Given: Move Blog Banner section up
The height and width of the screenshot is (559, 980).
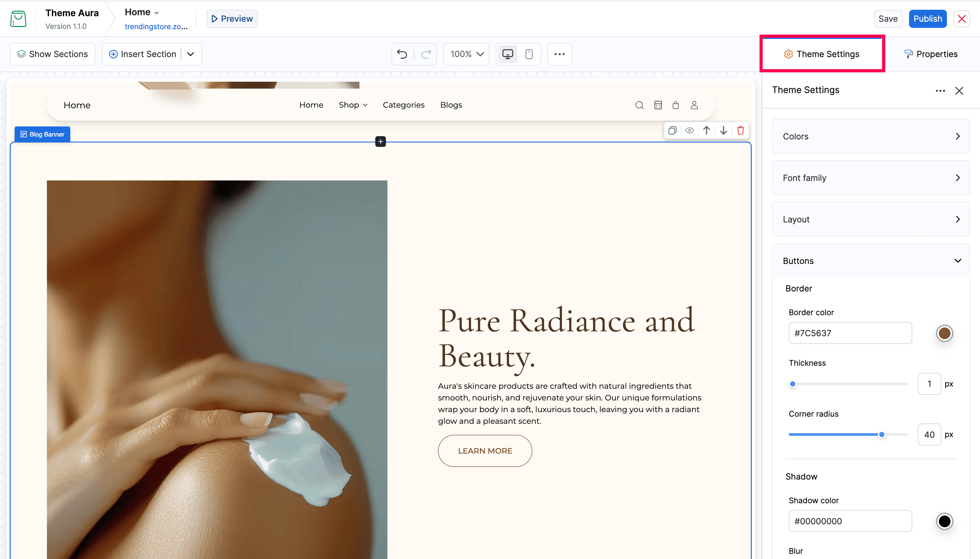Looking at the screenshot, I should [706, 131].
